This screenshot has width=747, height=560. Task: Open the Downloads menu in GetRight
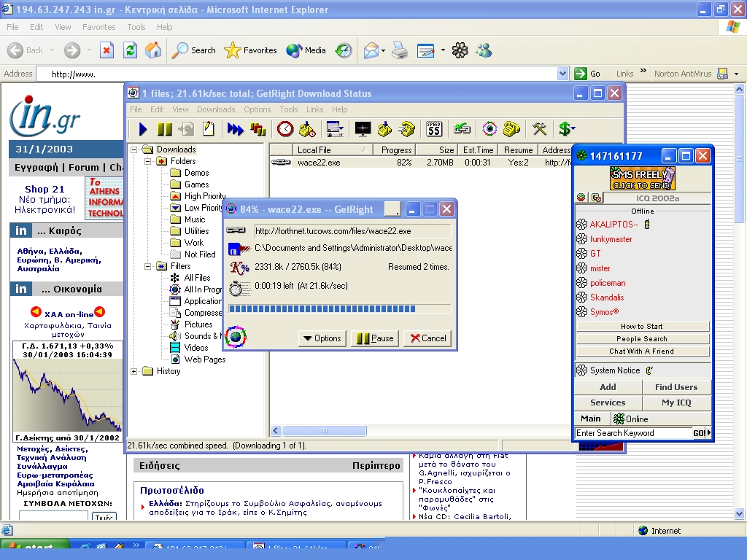[x=216, y=109]
